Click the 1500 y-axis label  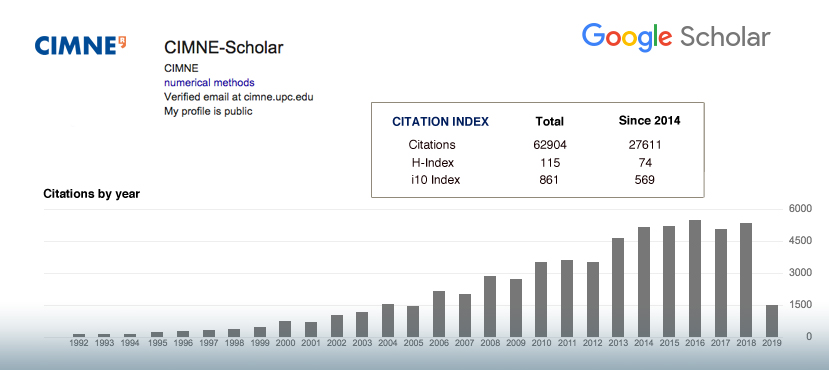point(801,305)
